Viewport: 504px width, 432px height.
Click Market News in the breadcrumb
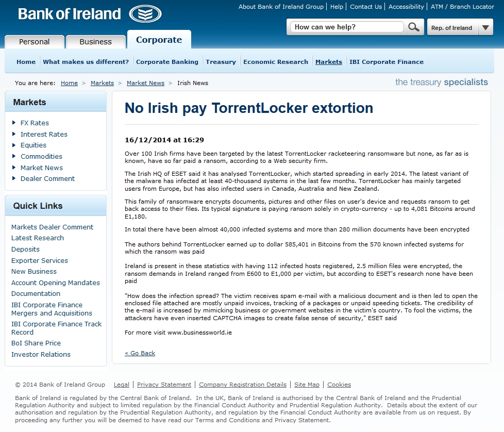(x=145, y=83)
